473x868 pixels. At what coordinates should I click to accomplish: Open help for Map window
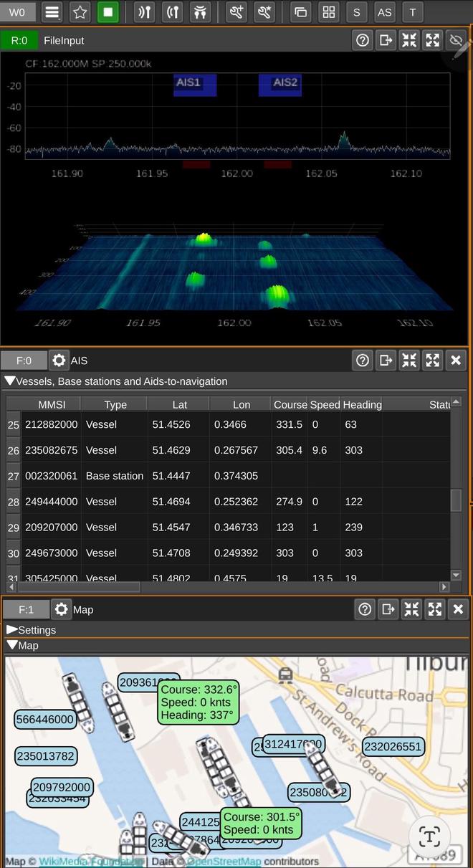365,610
